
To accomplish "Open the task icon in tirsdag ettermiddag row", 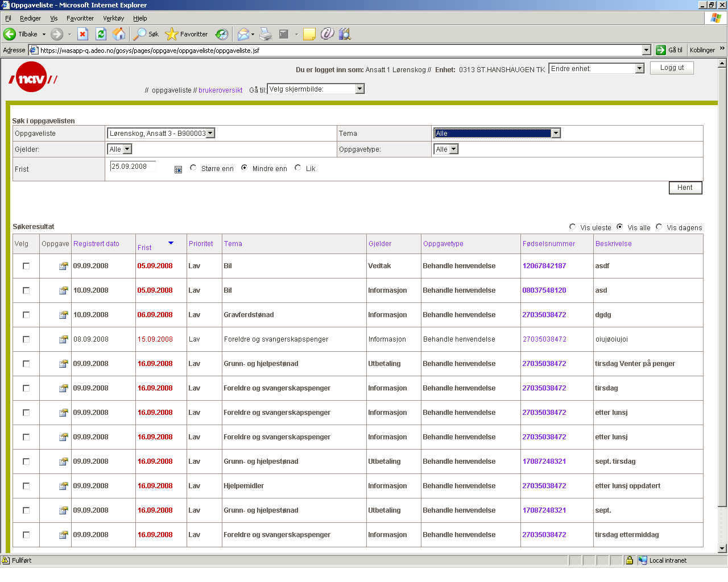I will click(x=63, y=535).
